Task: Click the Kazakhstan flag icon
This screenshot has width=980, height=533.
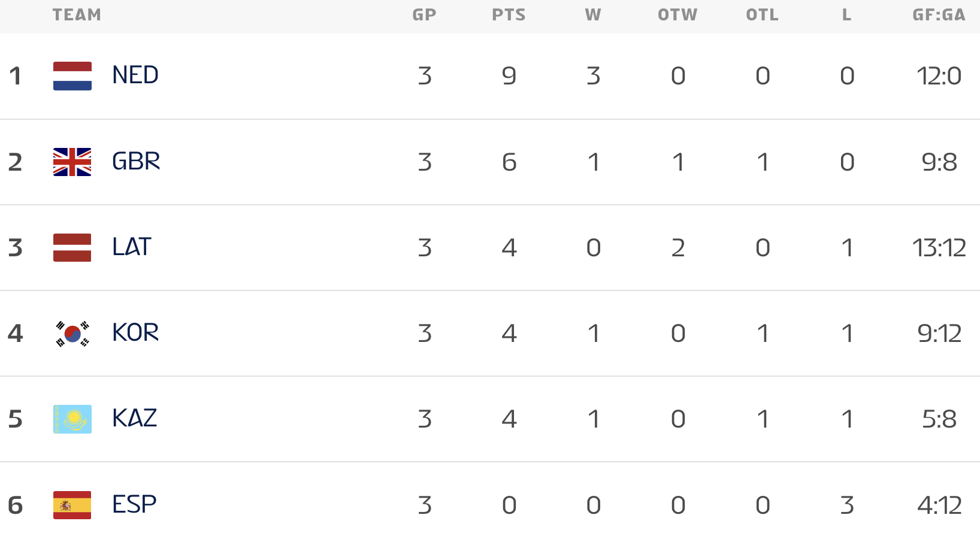Action: (x=72, y=419)
